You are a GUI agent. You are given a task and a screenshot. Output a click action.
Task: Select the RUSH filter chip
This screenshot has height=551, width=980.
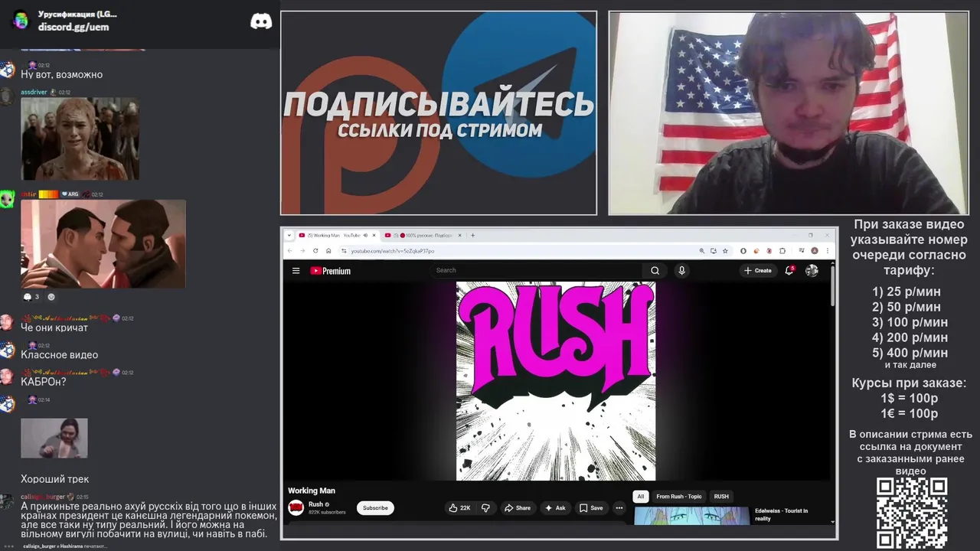point(721,496)
